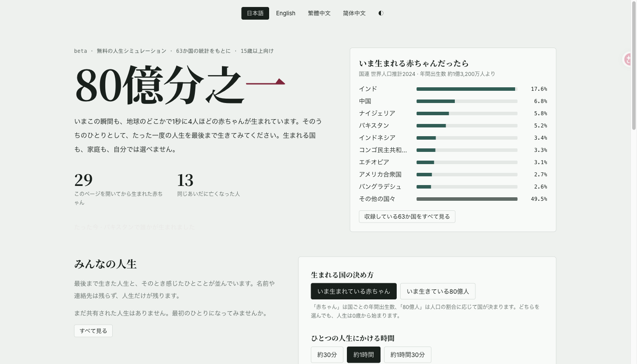The image size is (637, 364).
Task: Choose いま生まれている赤ちゃん birth-country mode
Action: click(354, 291)
